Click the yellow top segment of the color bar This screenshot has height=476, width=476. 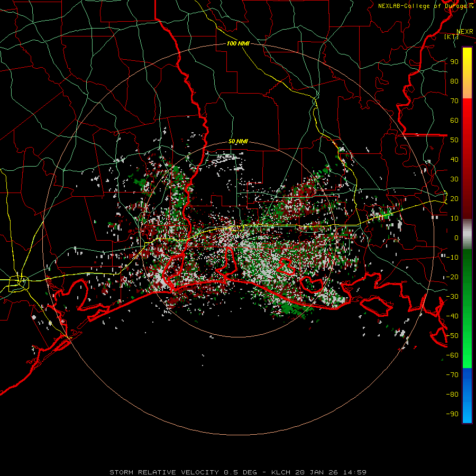click(467, 73)
